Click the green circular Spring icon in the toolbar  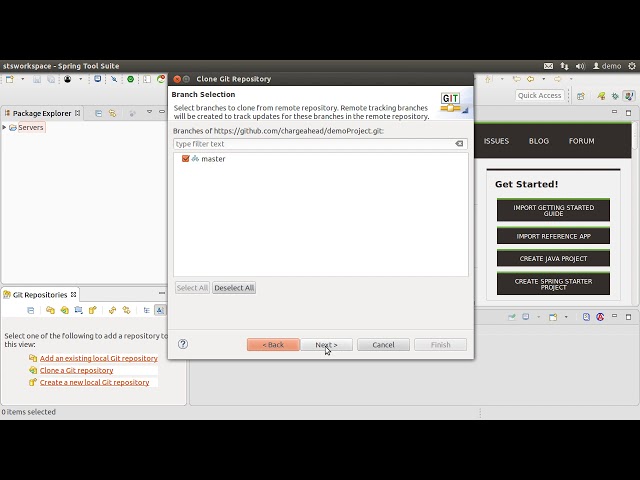pos(131,79)
